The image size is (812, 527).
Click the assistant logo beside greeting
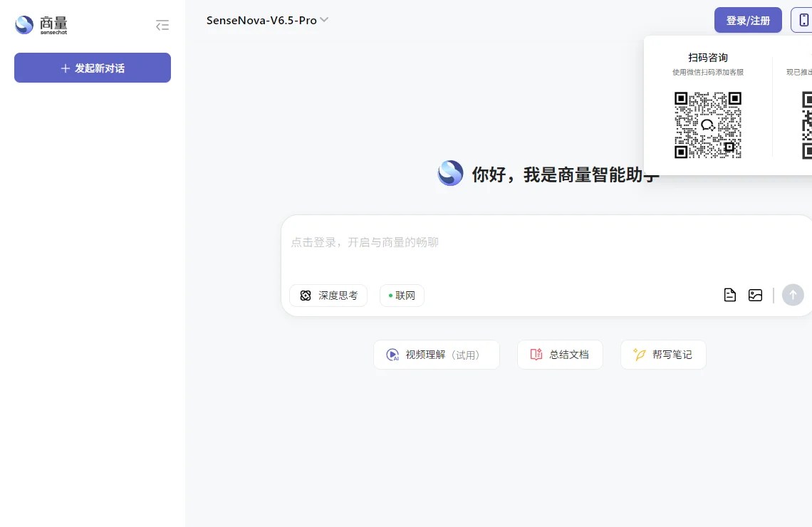point(451,174)
